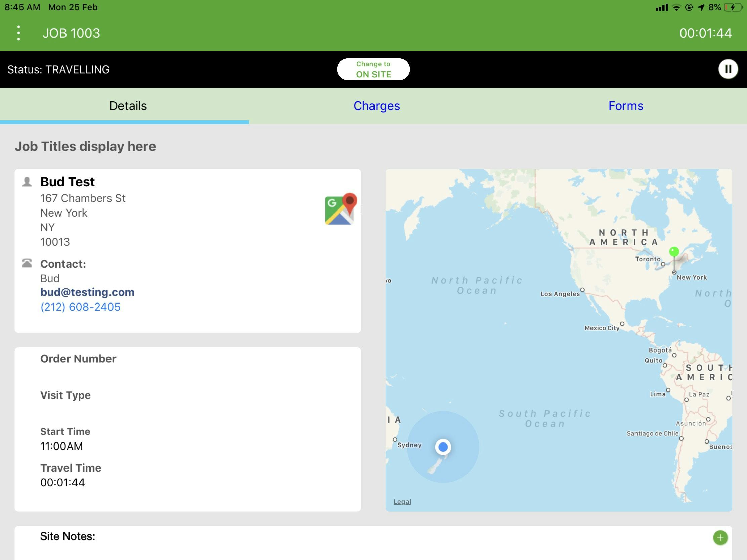Pause the job timer

[728, 69]
